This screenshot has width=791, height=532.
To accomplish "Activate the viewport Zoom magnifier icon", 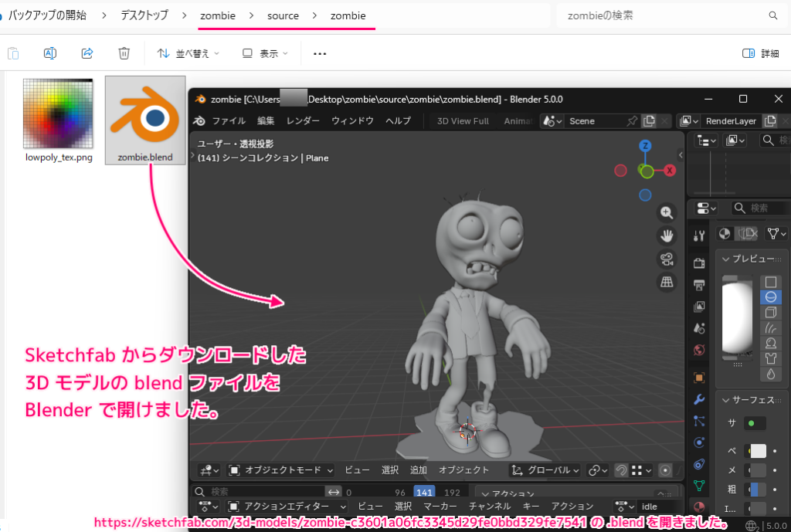I will pyautogui.click(x=667, y=212).
